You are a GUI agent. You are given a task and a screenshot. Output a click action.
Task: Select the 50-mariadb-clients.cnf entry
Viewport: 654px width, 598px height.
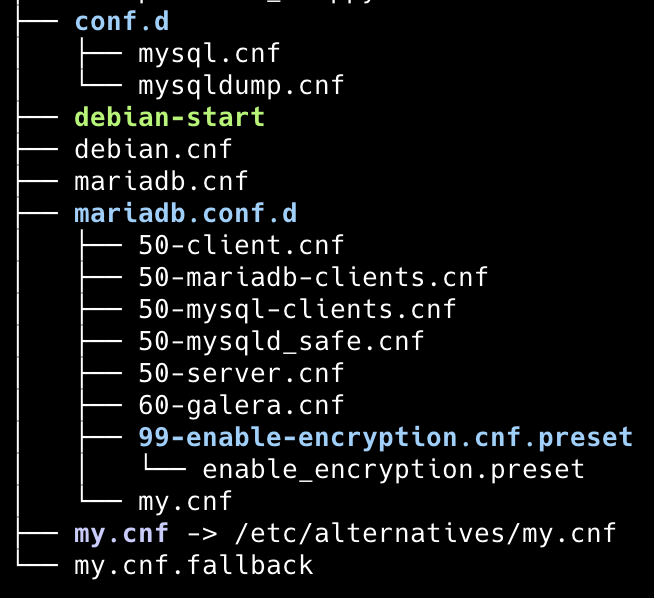(313, 277)
